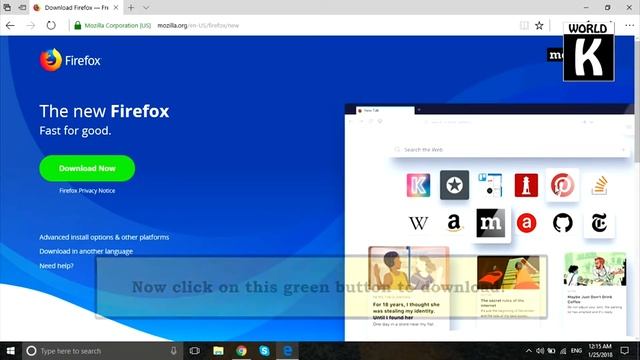640x360 pixels.
Task: Click the black m tile in mockup
Action: click(491, 223)
